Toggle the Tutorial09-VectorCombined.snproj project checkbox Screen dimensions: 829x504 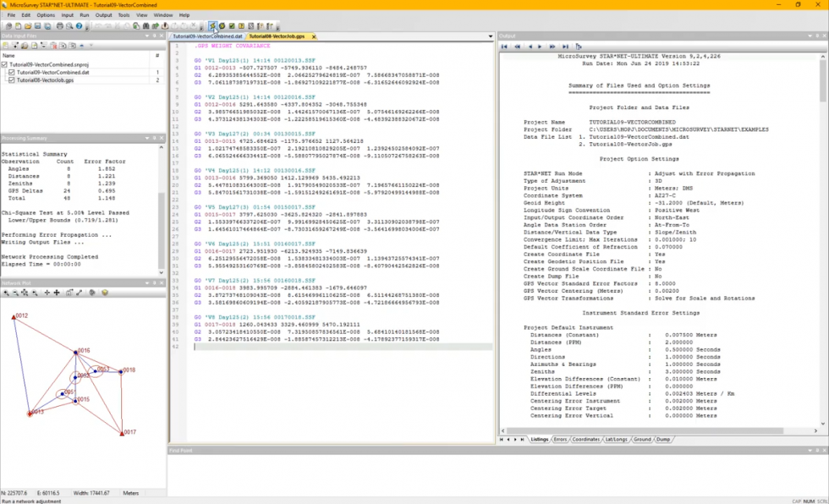click(x=4, y=64)
